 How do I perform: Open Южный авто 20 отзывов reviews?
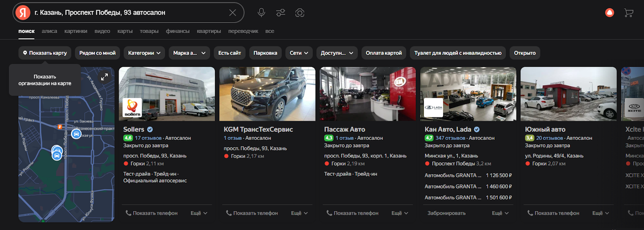pos(550,138)
